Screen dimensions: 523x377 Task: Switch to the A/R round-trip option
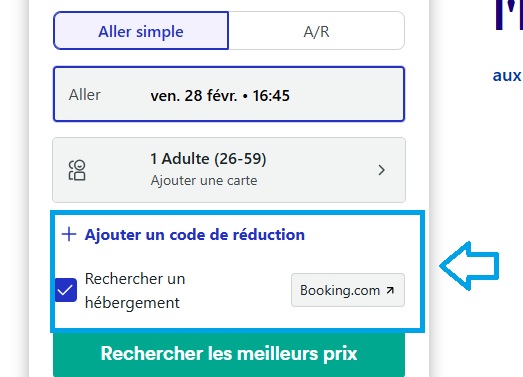(x=317, y=31)
